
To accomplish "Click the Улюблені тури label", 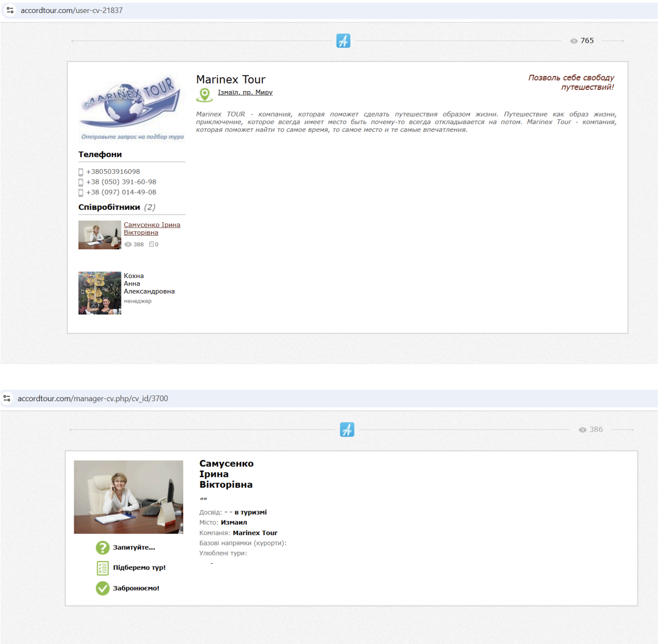I will coord(223,553).
